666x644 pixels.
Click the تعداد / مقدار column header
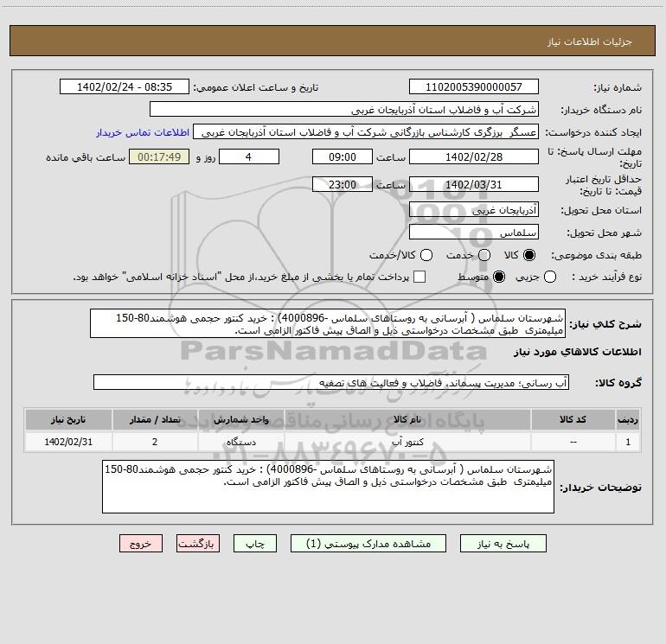click(x=155, y=419)
